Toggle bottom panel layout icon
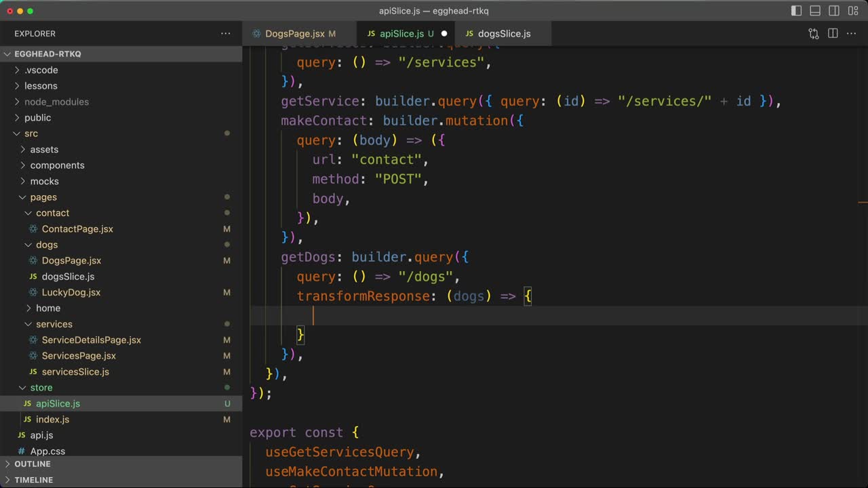868x488 pixels. (x=815, y=11)
